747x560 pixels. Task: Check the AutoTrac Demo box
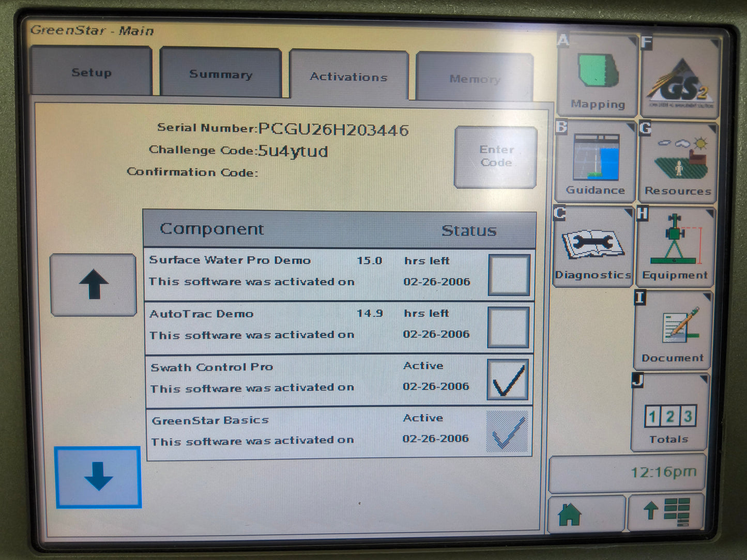[x=508, y=327]
